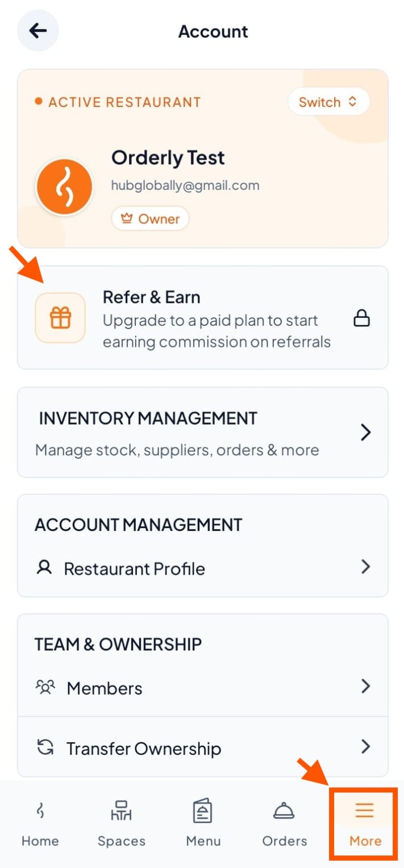Viewport: 404px width, 868px height.
Task: Open the Switch restaurant dropdown
Action: 328,102
